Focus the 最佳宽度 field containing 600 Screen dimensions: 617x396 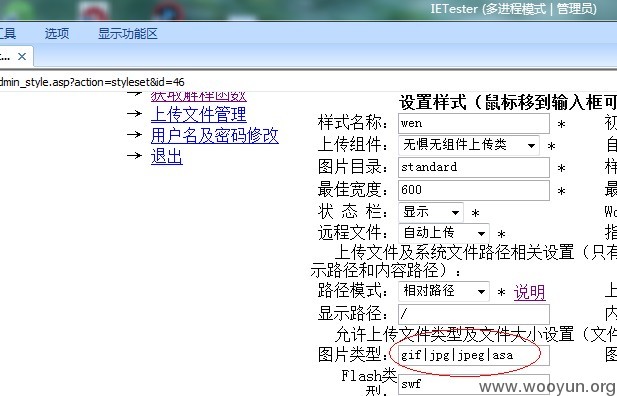pos(474,190)
